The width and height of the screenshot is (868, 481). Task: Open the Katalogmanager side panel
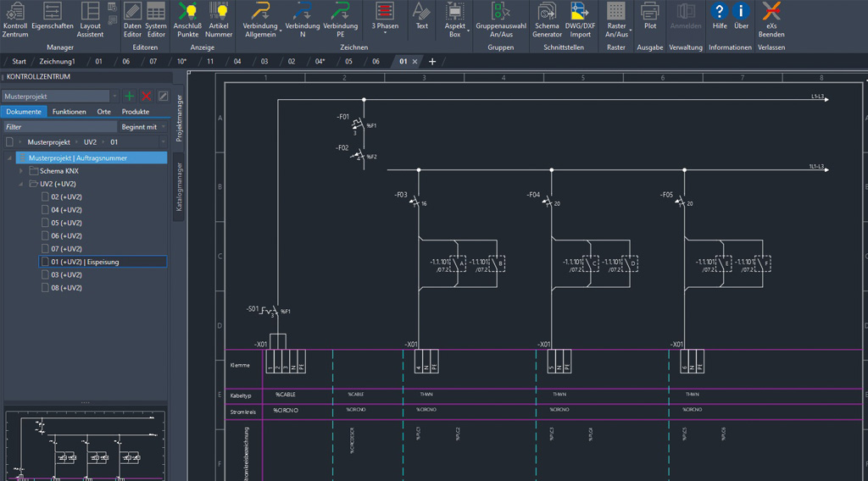point(179,186)
